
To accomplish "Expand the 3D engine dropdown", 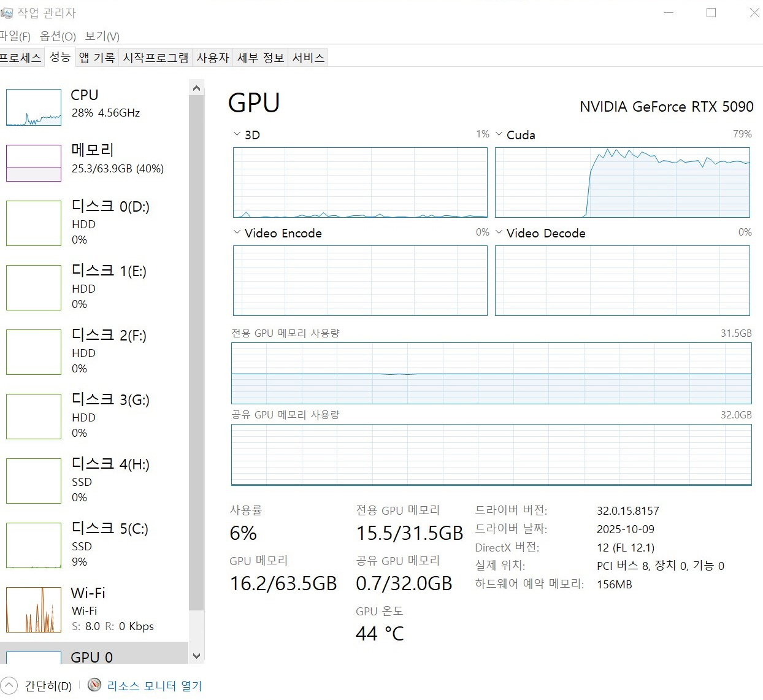I will (x=236, y=134).
